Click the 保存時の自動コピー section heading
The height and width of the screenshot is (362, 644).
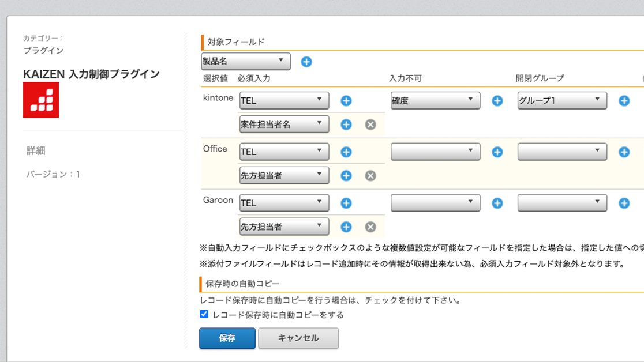pyautogui.click(x=242, y=284)
